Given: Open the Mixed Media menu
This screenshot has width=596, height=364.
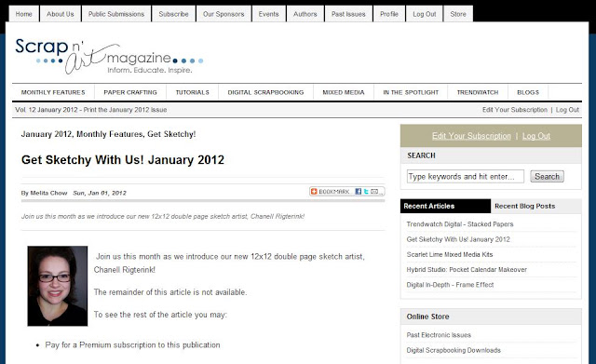Looking at the screenshot, I should tap(344, 92).
